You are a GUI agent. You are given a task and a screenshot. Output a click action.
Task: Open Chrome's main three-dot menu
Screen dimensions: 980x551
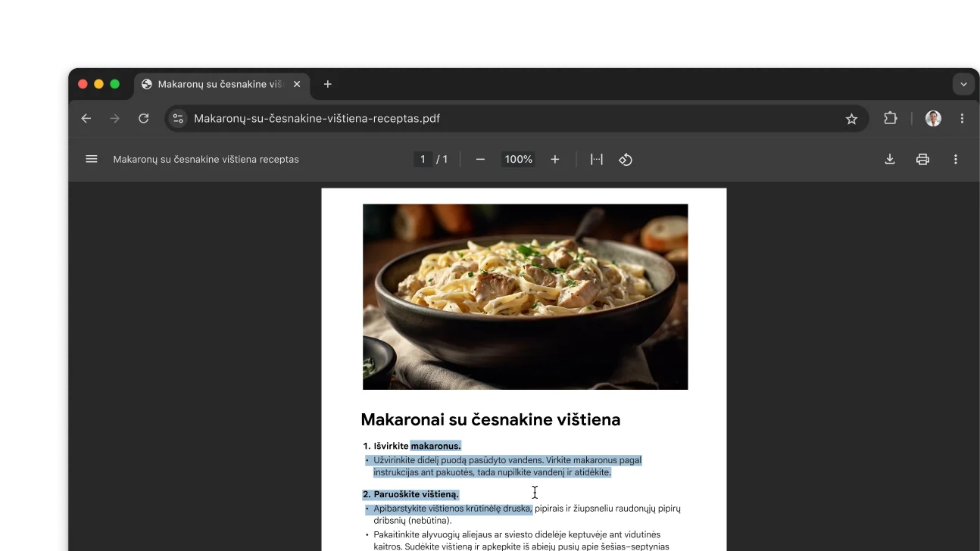963,118
